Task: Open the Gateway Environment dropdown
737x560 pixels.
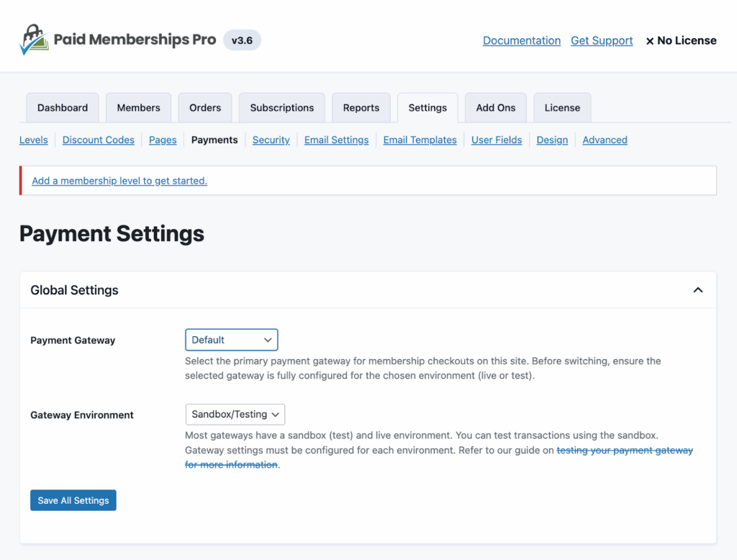Action: 235,414
